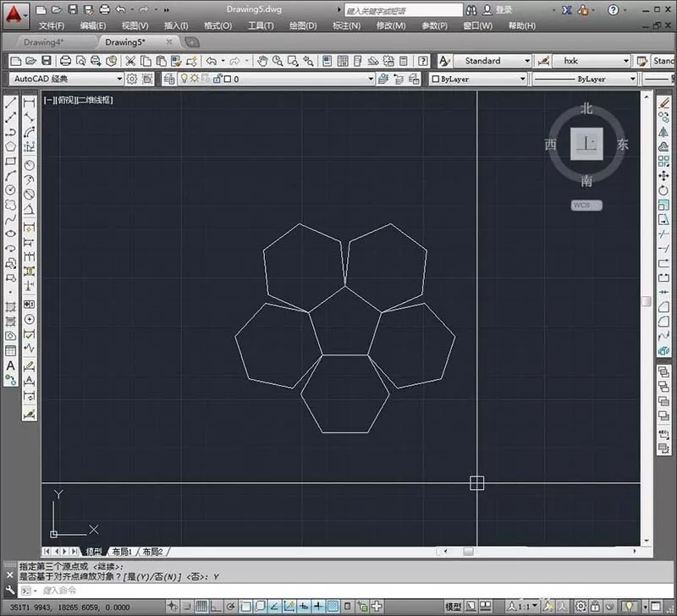
Task: Click the Move modify tool
Action: click(663, 176)
